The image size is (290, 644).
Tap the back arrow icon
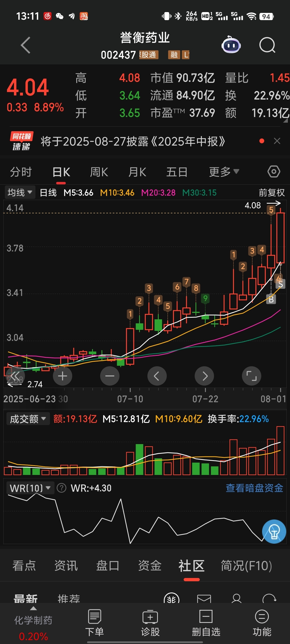[26, 45]
